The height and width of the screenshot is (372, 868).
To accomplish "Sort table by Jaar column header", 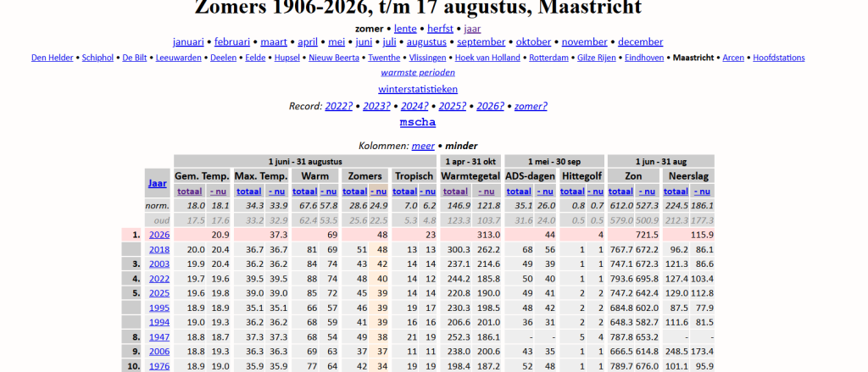I will (x=158, y=183).
